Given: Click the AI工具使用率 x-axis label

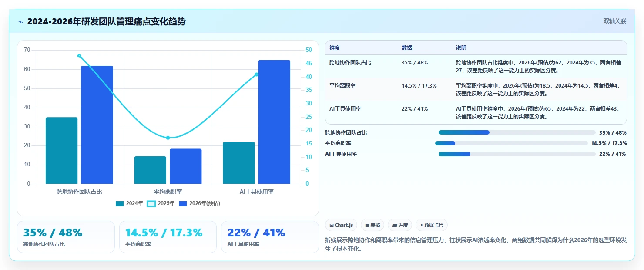Looking at the screenshot, I should pos(257,192).
